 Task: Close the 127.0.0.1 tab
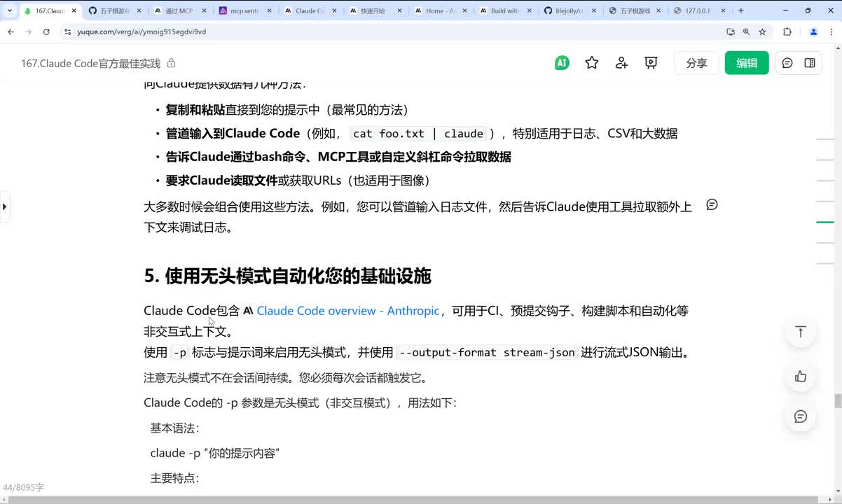[x=722, y=10]
